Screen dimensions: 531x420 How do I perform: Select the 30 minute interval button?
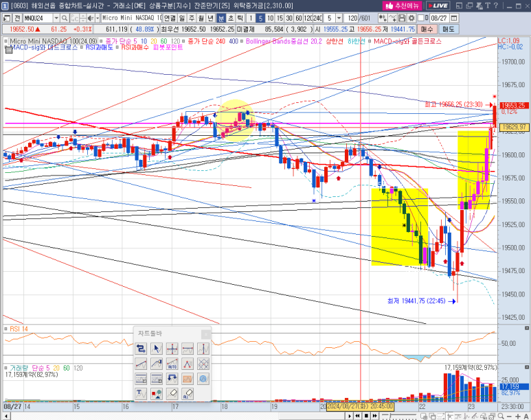pyautogui.click(x=289, y=19)
